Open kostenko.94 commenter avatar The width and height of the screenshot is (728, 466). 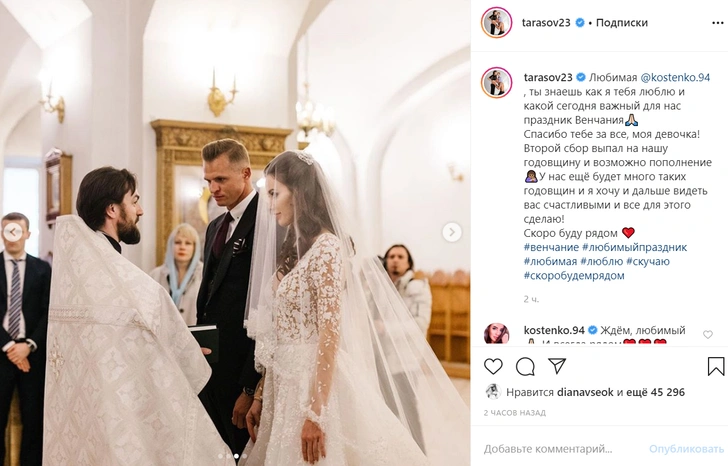[496, 334]
